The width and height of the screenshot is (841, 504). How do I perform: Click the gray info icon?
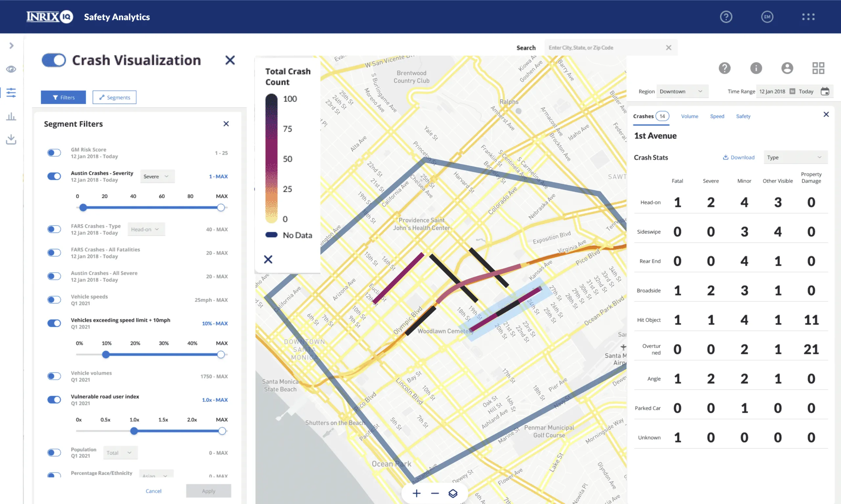click(x=756, y=68)
